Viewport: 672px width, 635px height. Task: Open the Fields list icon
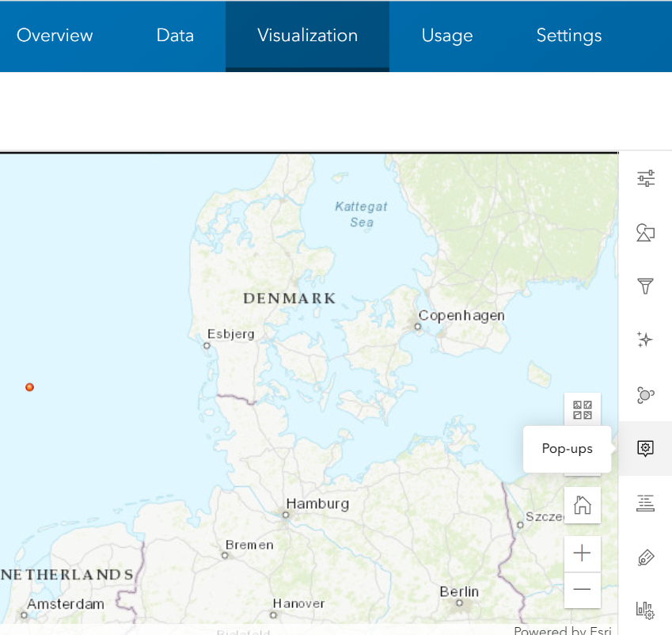click(x=645, y=503)
